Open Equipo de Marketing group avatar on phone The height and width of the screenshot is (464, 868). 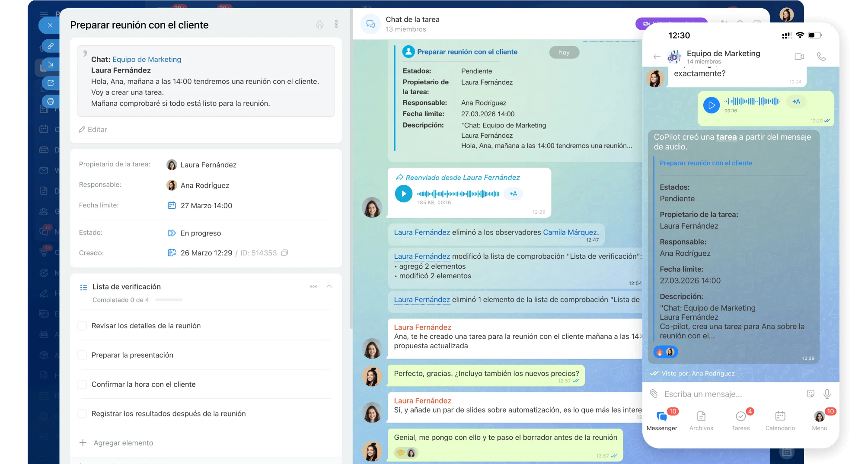tap(674, 57)
